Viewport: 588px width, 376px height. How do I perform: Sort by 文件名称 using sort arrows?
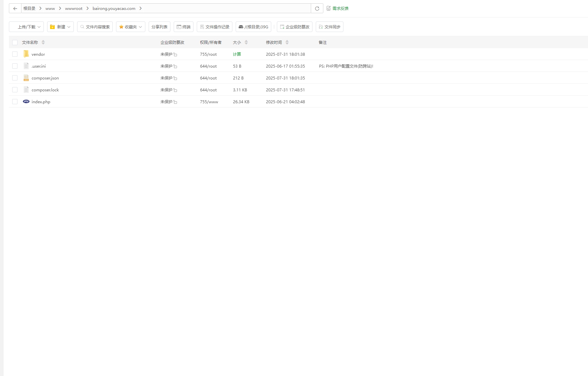click(43, 42)
